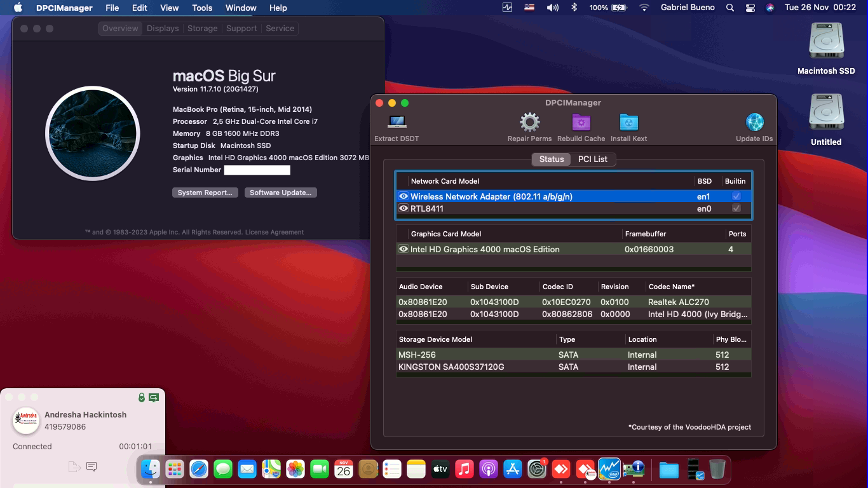
Task: Open the Displays tab in About window
Action: pos(163,28)
